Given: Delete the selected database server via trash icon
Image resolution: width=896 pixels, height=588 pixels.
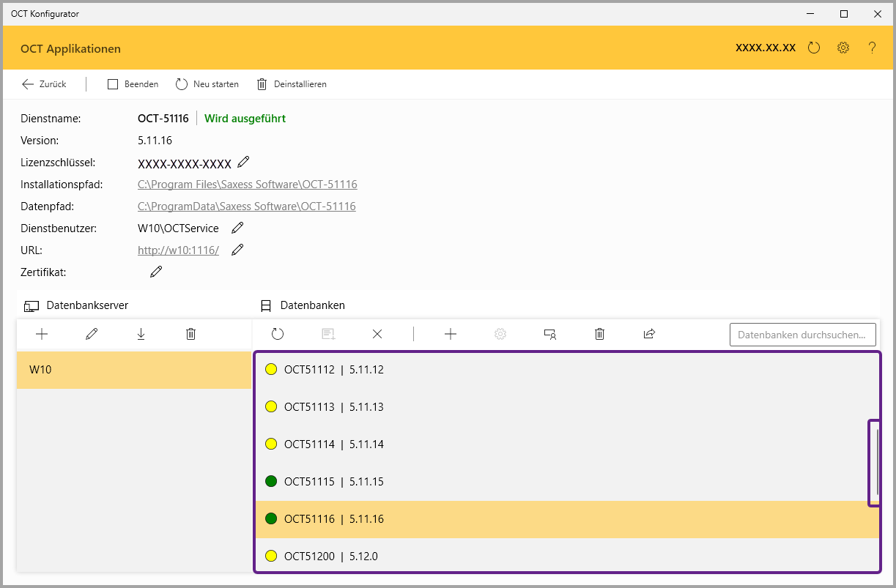Looking at the screenshot, I should 190,334.
